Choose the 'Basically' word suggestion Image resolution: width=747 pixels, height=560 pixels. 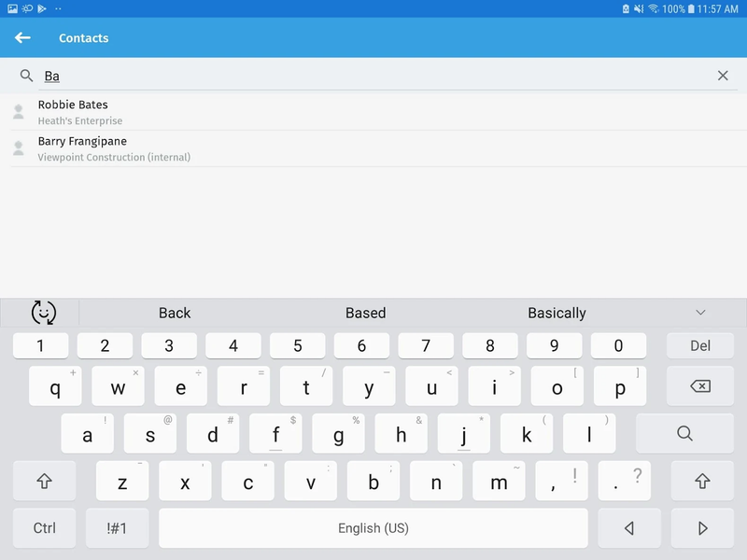[557, 314]
